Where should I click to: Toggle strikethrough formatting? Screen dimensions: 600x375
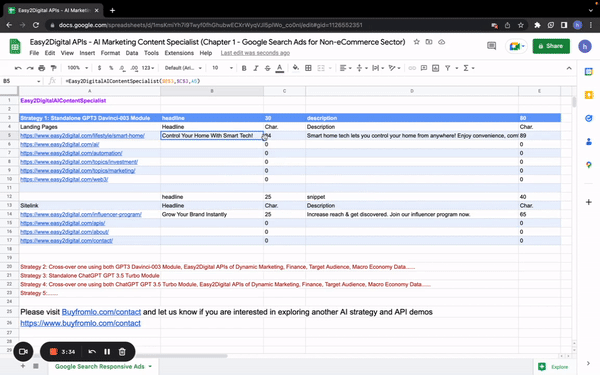[x=267, y=68]
